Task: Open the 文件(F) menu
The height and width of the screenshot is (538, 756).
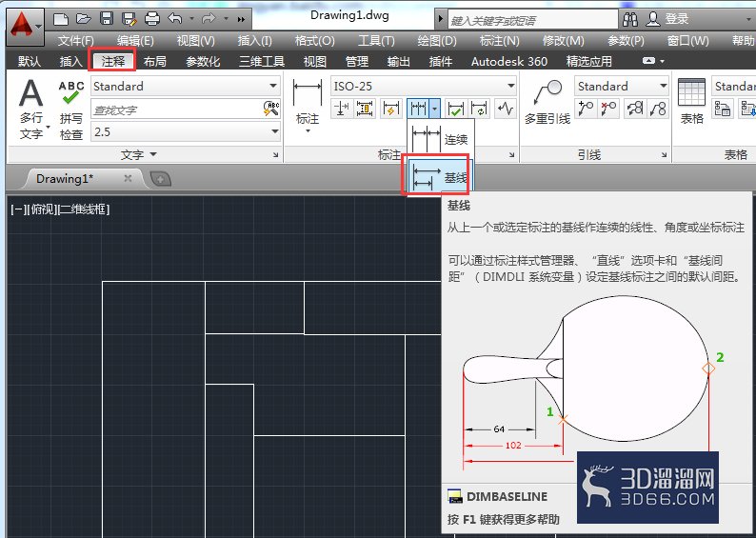Action: pyautogui.click(x=76, y=41)
